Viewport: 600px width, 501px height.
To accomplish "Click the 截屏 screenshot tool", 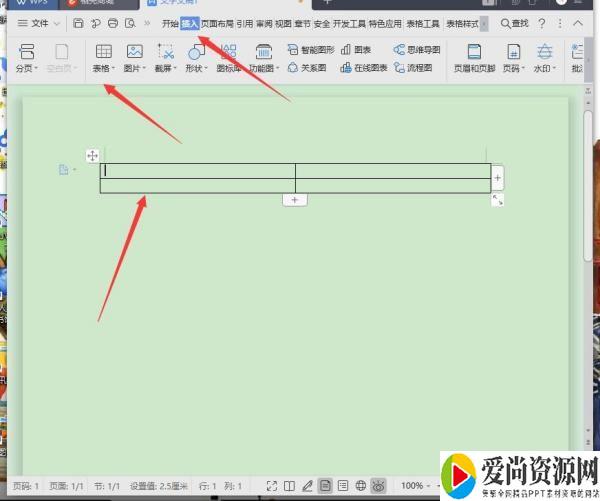I will click(x=166, y=58).
